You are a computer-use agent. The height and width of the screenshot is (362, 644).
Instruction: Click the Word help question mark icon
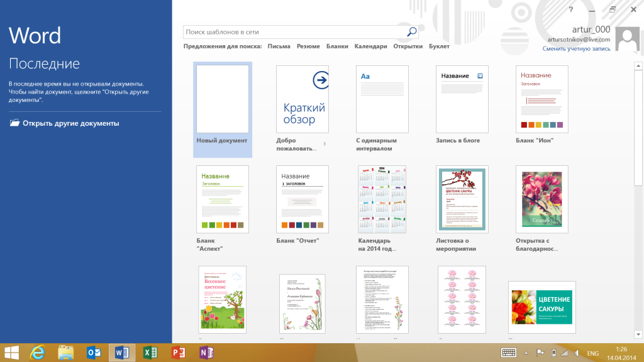(570, 9)
